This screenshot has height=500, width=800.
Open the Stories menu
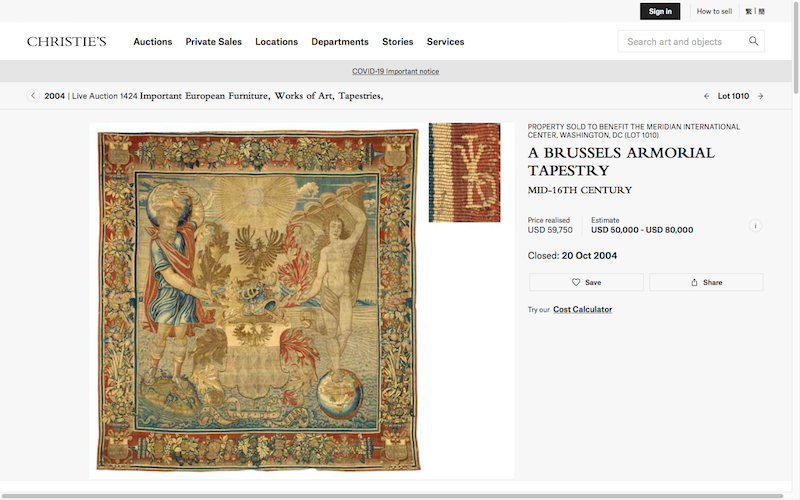(397, 42)
